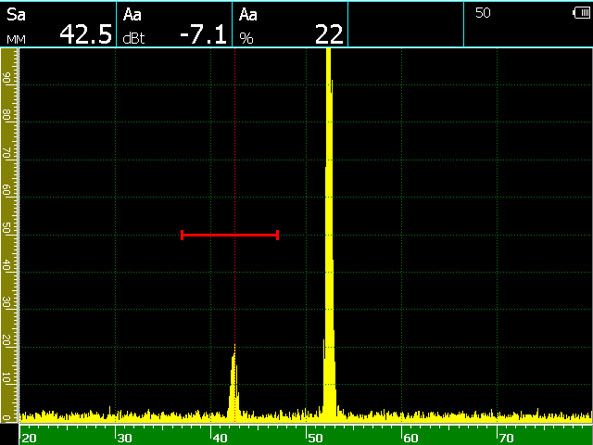This screenshot has width=593, height=445.
Task: Select the Aa -7.1 dB readout
Action: pyautogui.click(x=174, y=25)
